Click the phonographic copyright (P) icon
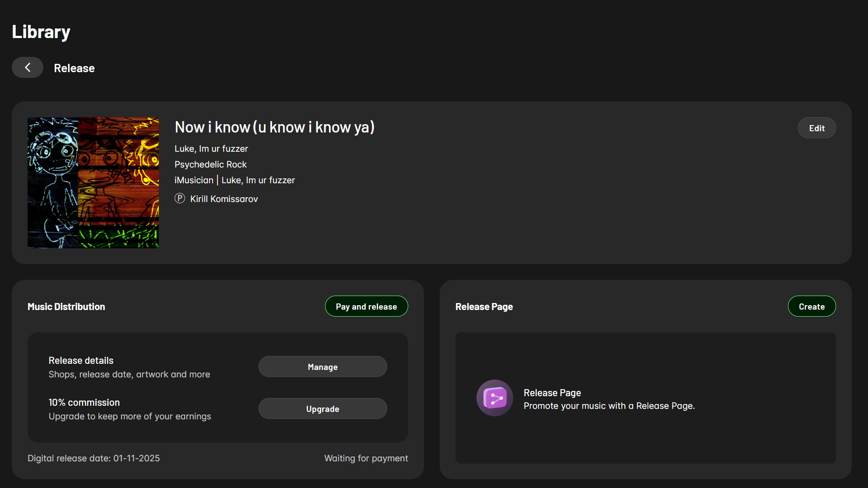 (180, 199)
